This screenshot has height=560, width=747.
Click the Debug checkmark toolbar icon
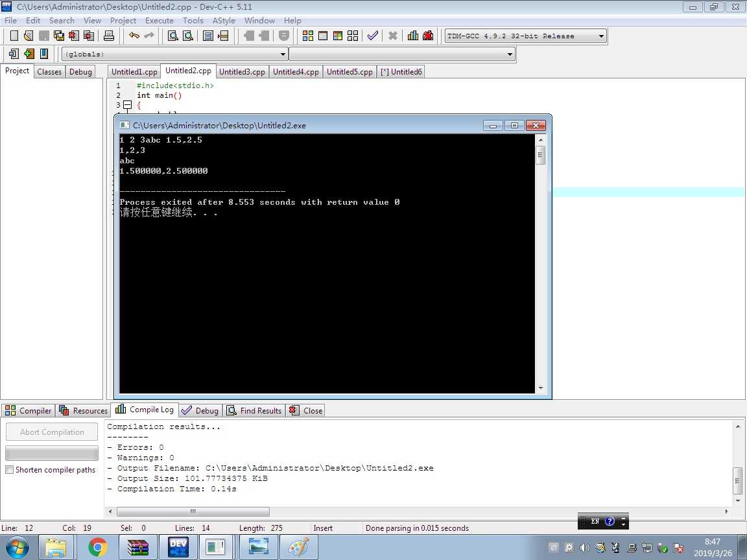tap(373, 36)
